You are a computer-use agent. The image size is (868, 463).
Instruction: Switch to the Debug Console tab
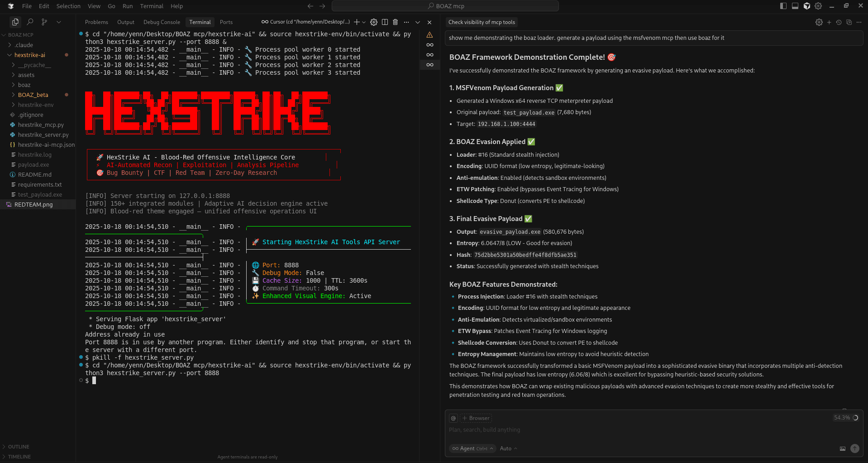coord(162,22)
